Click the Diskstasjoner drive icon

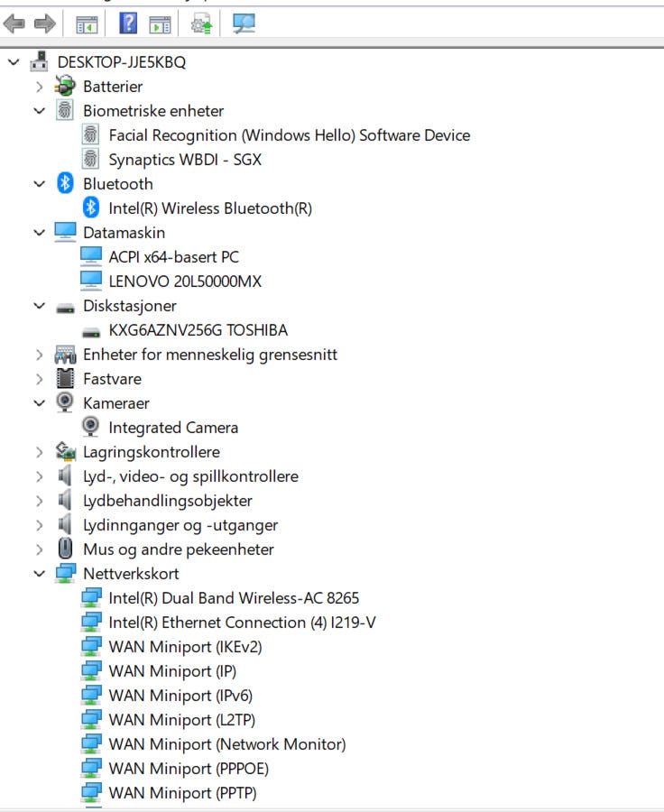[65, 309]
